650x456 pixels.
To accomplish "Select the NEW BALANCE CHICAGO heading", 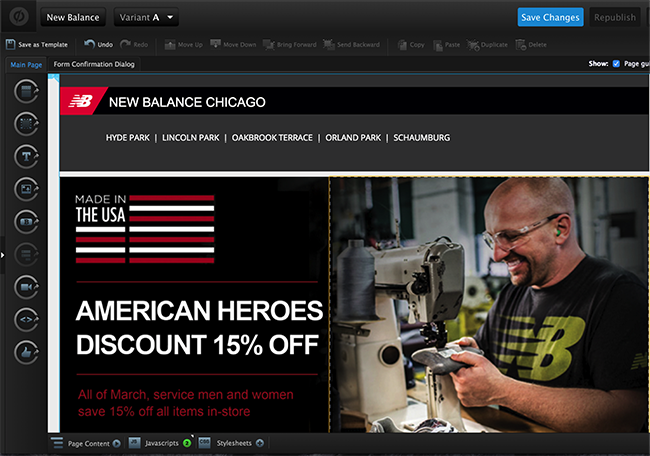I will point(187,102).
